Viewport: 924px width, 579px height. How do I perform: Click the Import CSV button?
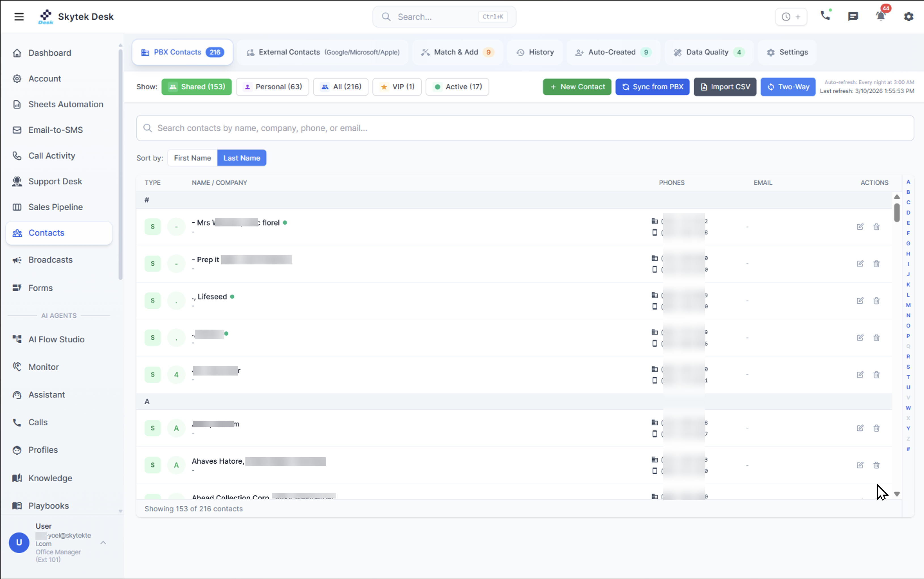pos(724,86)
